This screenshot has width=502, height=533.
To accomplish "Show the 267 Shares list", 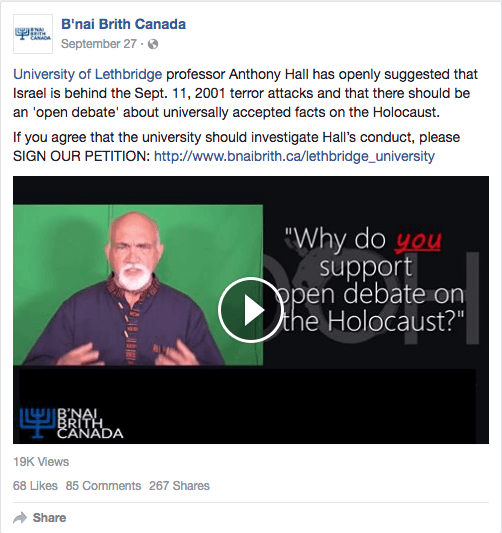I will [x=179, y=486].
